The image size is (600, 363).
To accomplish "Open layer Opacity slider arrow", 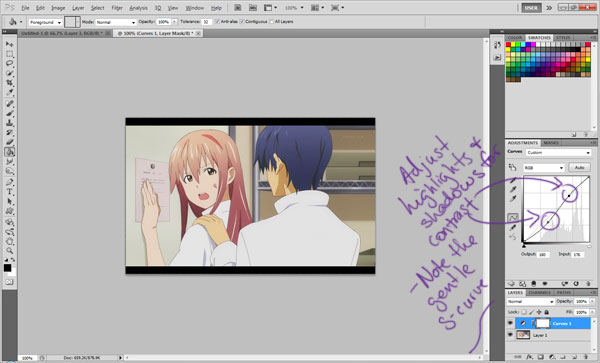I will [592, 301].
